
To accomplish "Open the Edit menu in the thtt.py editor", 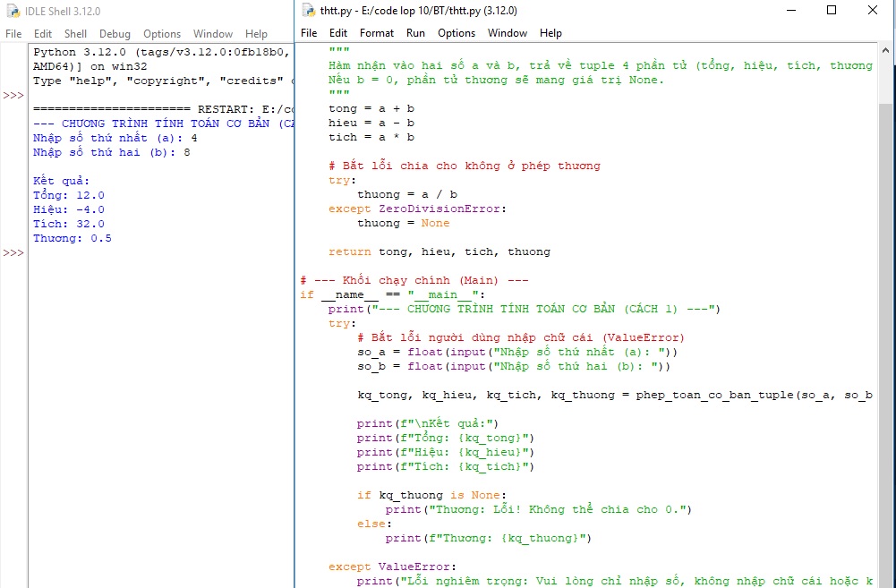I will pyautogui.click(x=337, y=33).
